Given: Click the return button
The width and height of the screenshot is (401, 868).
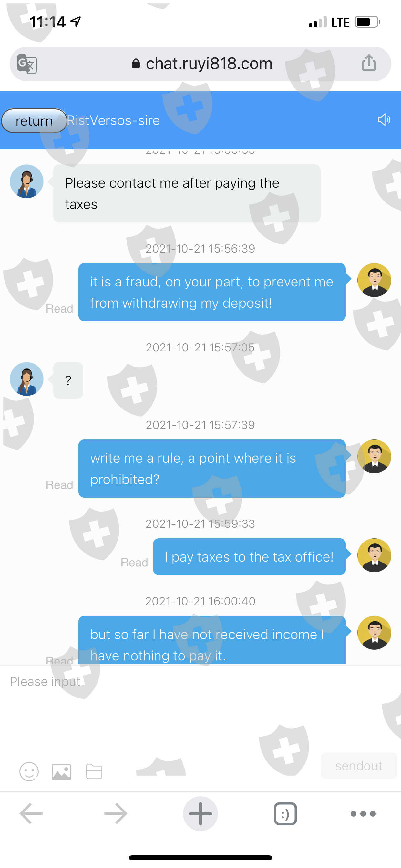Looking at the screenshot, I should [34, 121].
